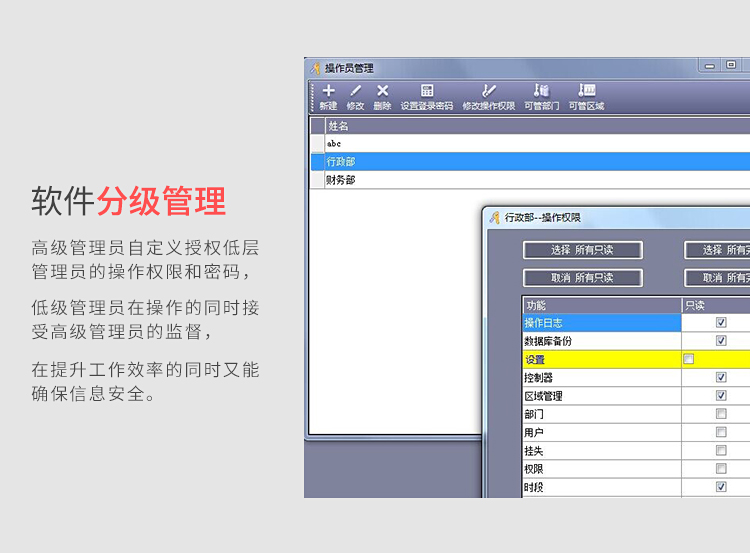
Task: Select the 财务部 operator row
Action: [x=530, y=180]
